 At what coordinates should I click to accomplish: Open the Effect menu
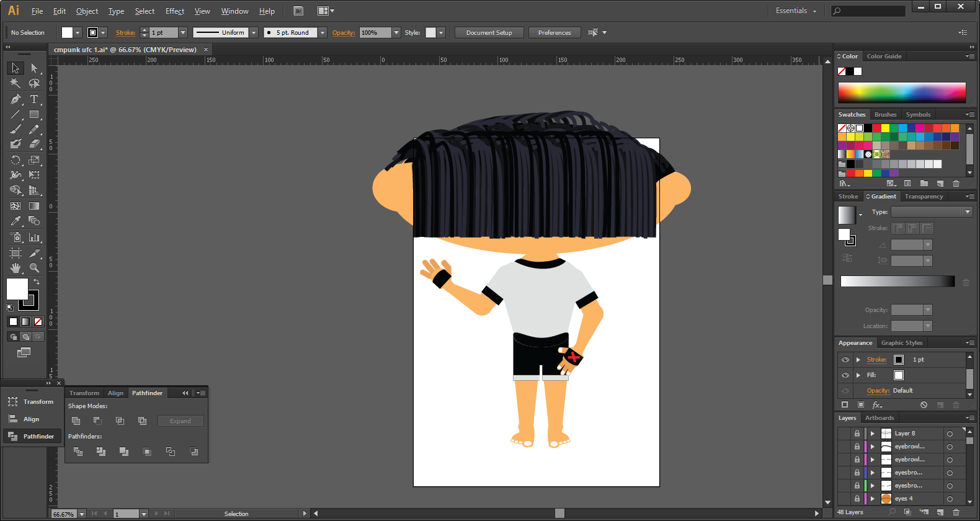tap(175, 11)
